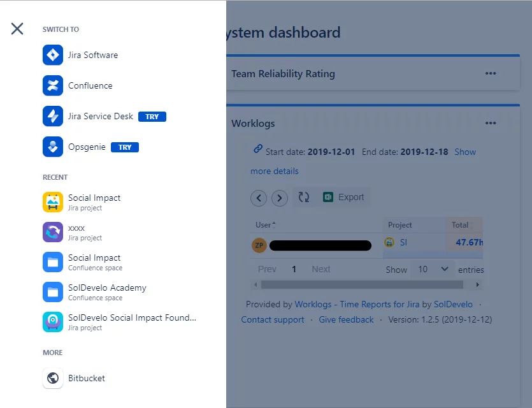Image resolution: width=532 pixels, height=408 pixels.
Task: Click the Opsgenie icon
Action: [53, 146]
